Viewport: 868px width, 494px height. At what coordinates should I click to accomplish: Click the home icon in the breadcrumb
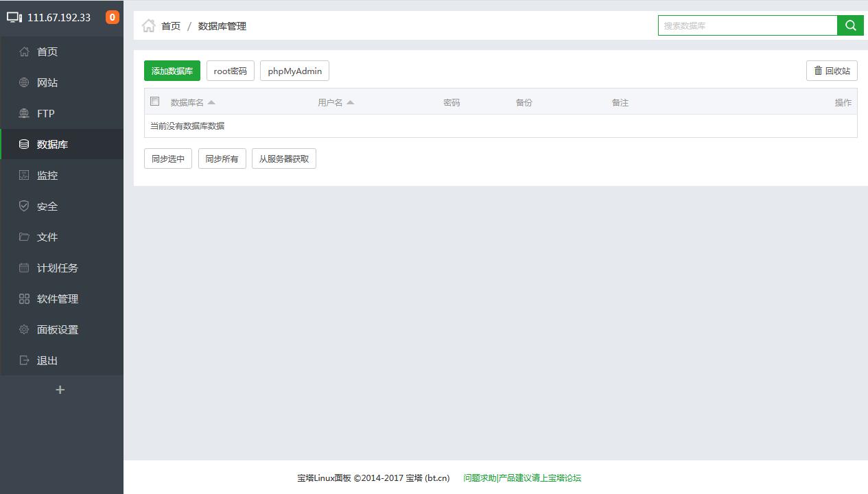(148, 25)
